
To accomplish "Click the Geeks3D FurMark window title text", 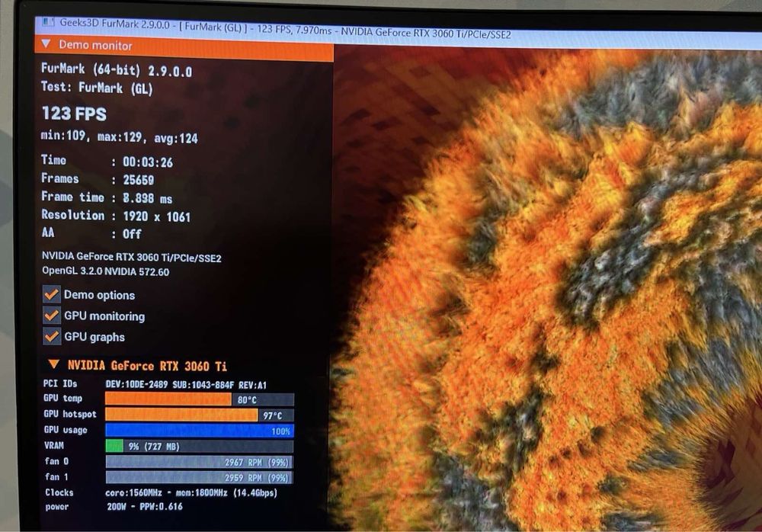I will (x=285, y=28).
